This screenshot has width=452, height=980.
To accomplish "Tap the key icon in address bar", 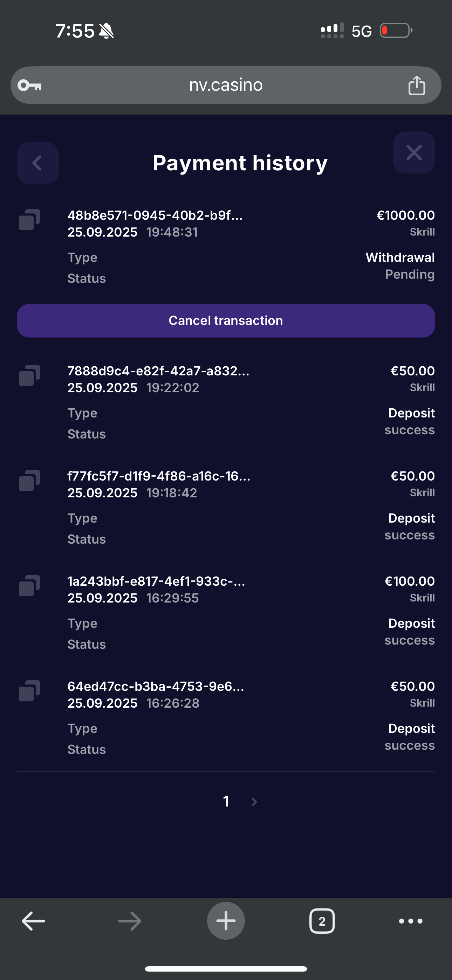I will pyautogui.click(x=30, y=85).
